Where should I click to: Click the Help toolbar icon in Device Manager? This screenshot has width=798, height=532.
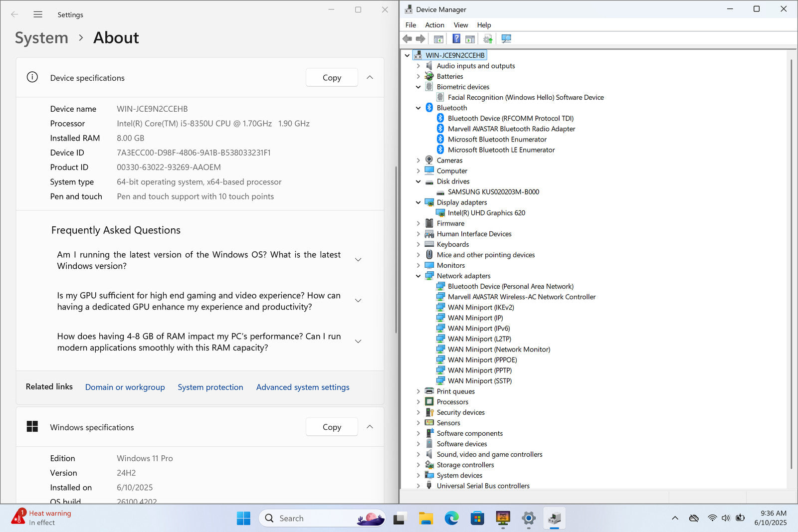(456, 39)
